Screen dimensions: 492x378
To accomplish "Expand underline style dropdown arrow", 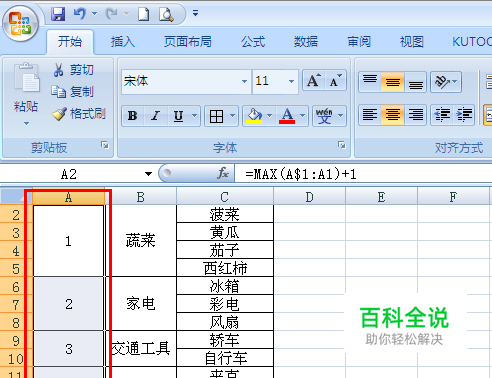I will pyautogui.click(x=194, y=116).
